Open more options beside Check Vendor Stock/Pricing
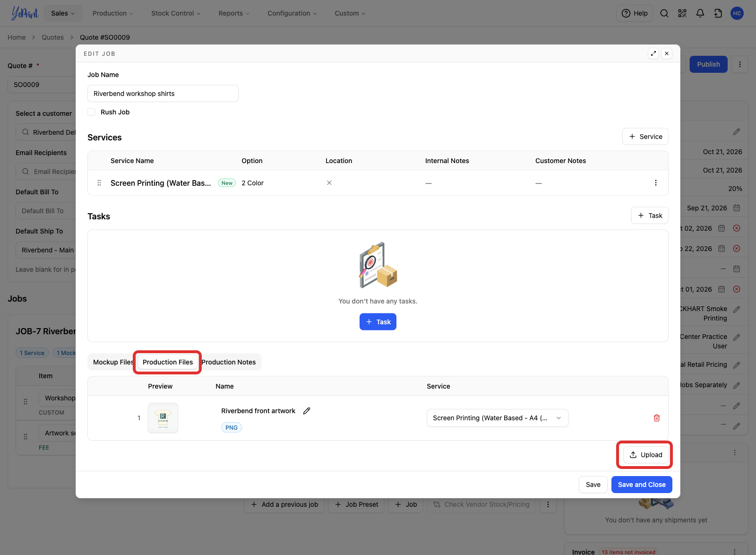This screenshot has width=756, height=555. pos(548,504)
